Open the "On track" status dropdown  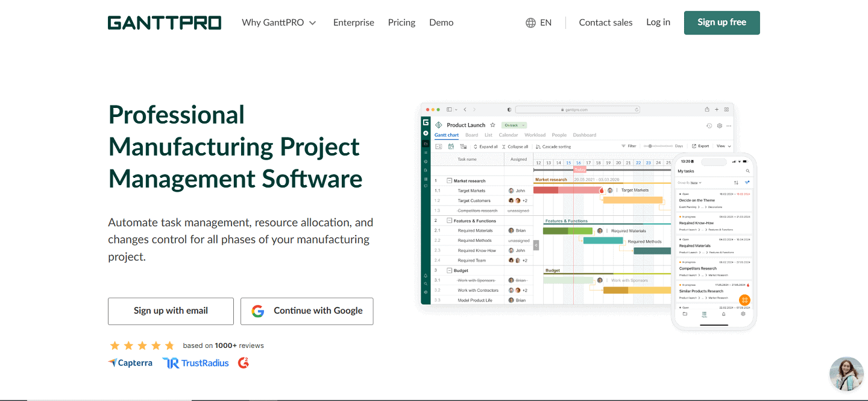coord(514,125)
